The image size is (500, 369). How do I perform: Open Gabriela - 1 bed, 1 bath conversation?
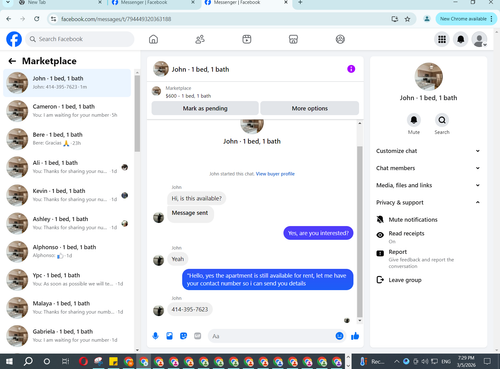point(67,336)
